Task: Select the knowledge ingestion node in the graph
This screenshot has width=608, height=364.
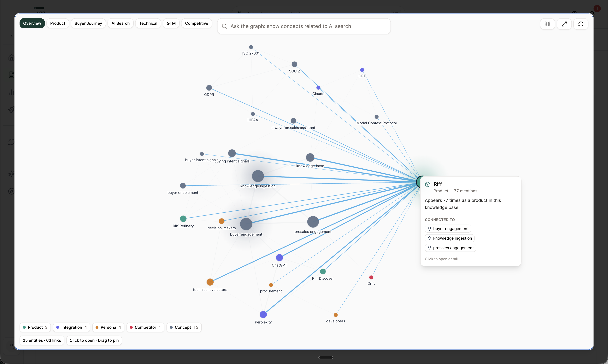Action: tap(258, 176)
